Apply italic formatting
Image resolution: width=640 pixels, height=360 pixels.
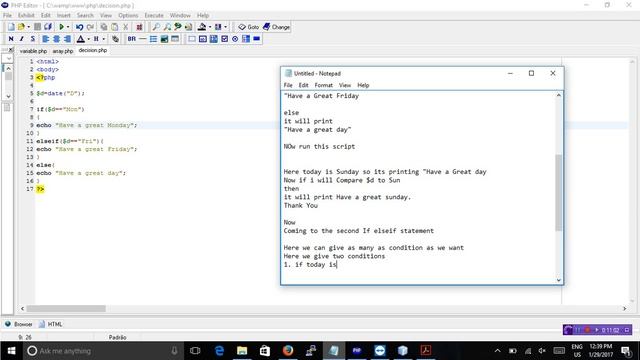(x=22, y=39)
